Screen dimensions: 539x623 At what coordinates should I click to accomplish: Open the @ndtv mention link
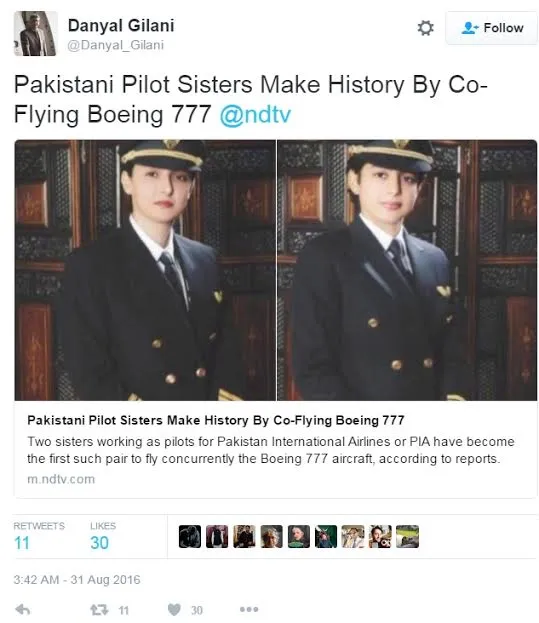coord(255,115)
